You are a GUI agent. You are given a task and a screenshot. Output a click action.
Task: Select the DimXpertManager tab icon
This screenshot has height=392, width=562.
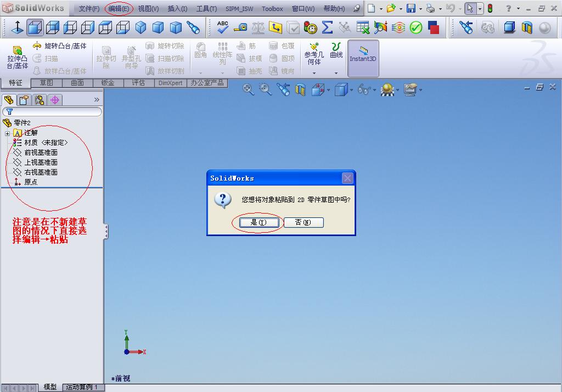[55, 100]
